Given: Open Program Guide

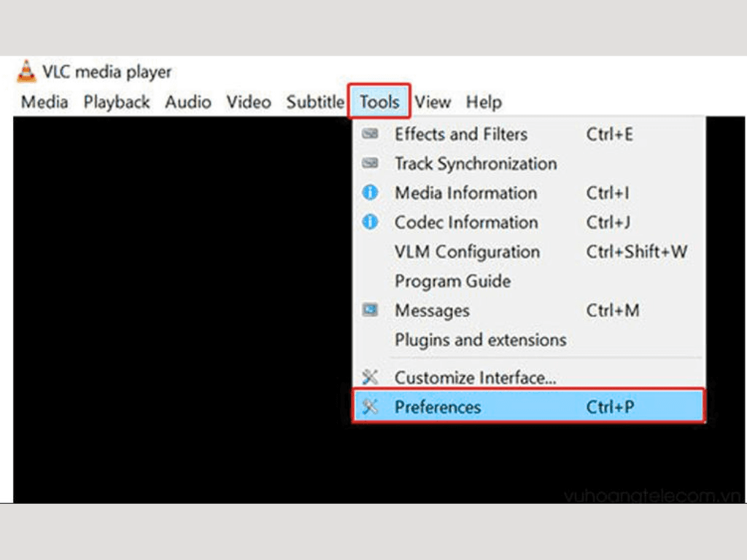Looking at the screenshot, I should coord(529,281).
